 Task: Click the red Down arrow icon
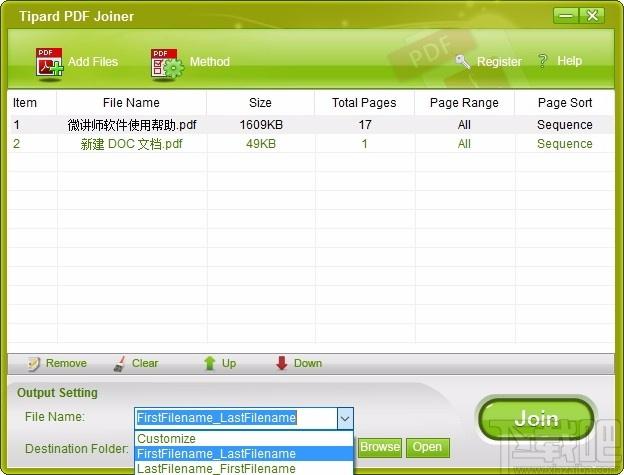281,363
